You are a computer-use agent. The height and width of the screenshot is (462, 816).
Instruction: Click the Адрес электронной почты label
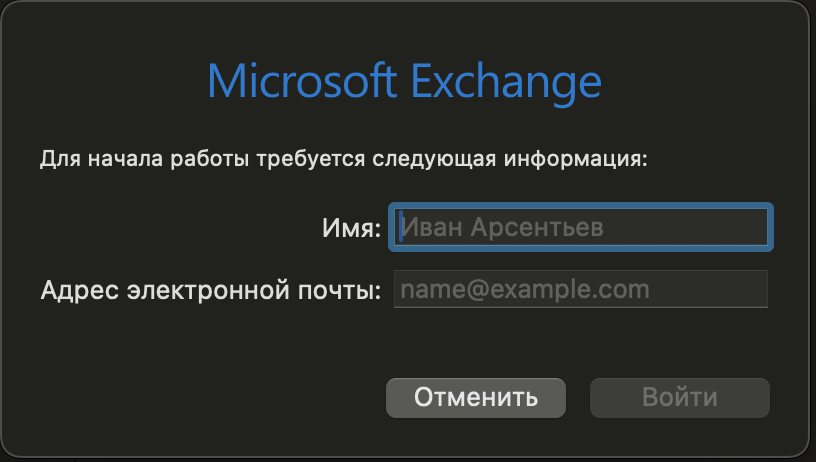[211, 291]
